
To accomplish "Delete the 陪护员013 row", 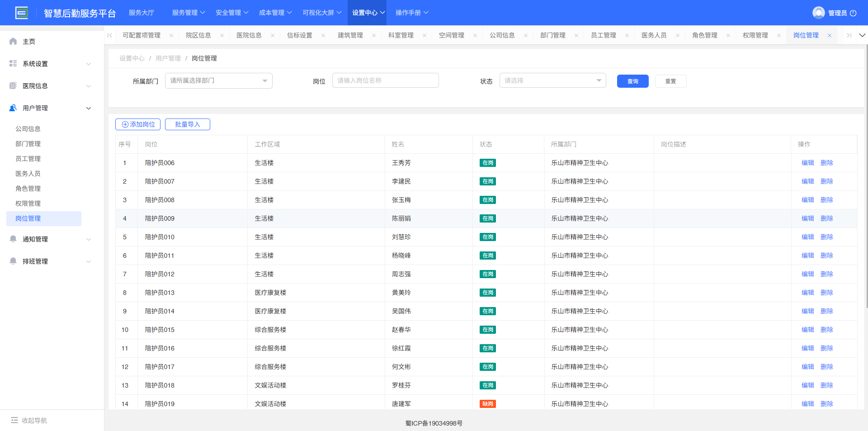I will click(x=827, y=293).
